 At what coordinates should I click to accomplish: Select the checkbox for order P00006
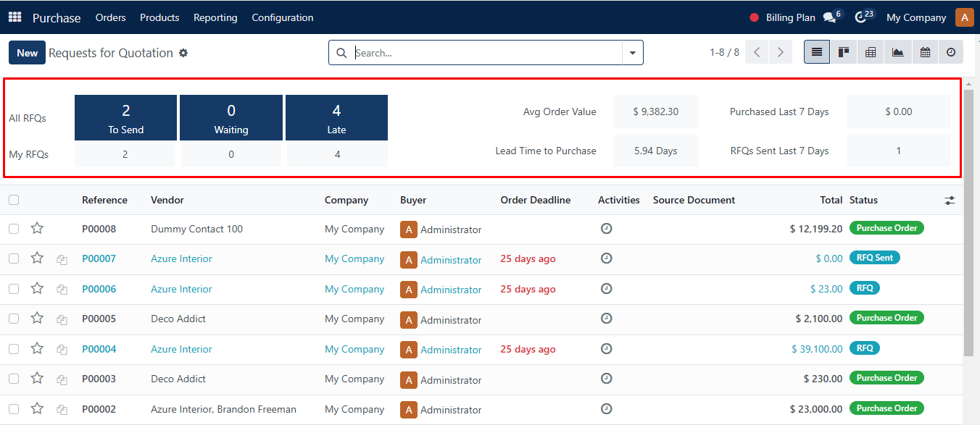14,289
